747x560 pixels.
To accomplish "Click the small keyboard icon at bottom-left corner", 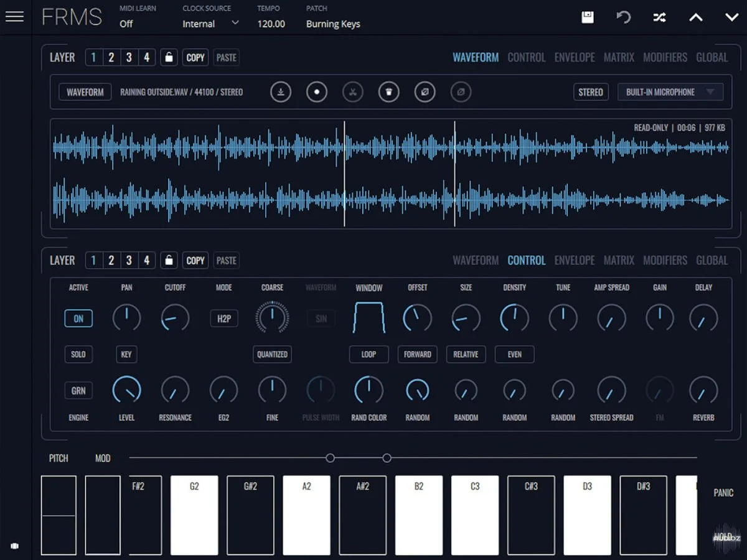I will click(15, 546).
